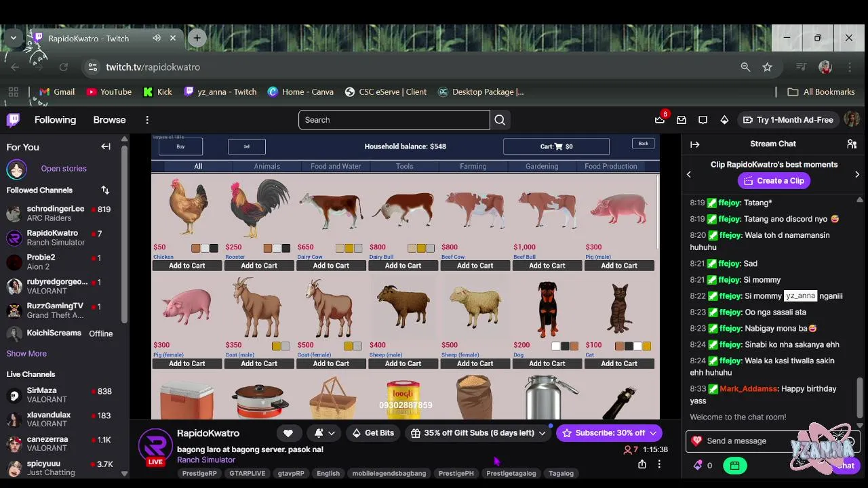Select the Food and Water shop category
The image size is (868, 488).
tap(336, 166)
